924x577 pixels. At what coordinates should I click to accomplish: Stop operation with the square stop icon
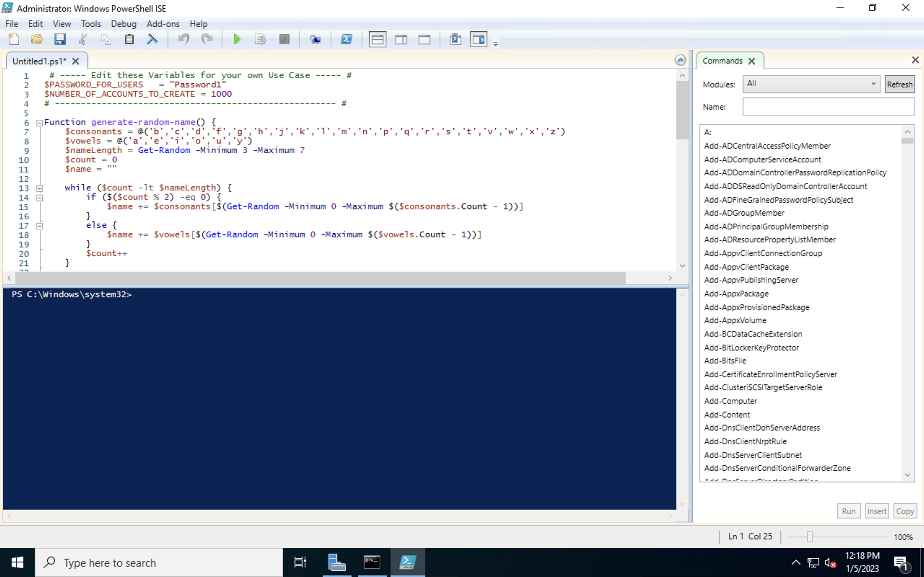pyautogui.click(x=284, y=39)
